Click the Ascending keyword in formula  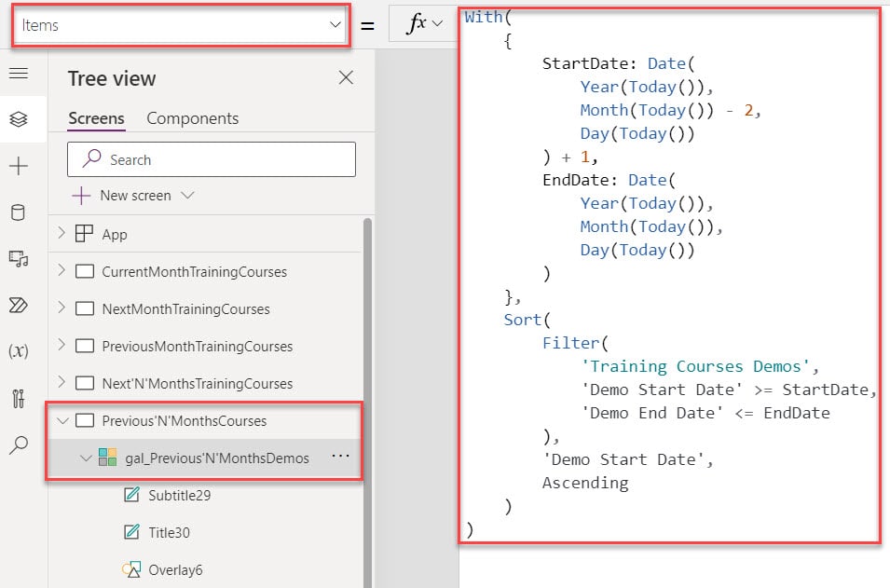click(x=585, y=483)
